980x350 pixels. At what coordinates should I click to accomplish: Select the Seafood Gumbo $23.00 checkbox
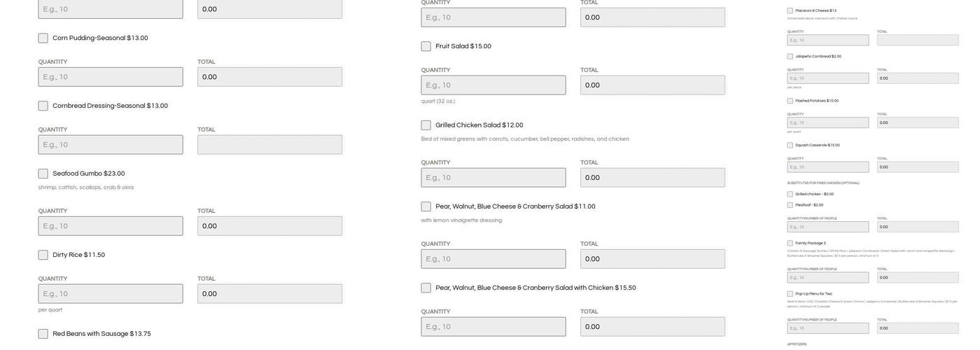coord(43,174)
